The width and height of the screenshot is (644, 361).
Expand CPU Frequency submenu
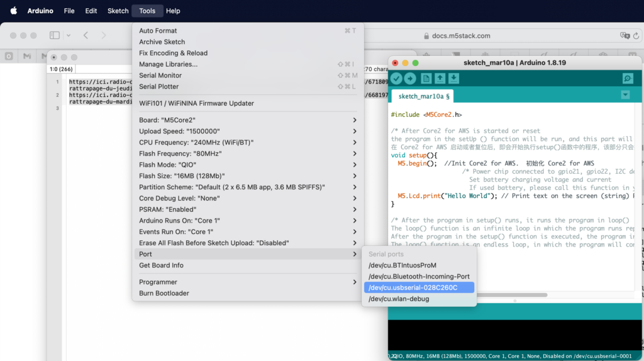pyautogui.click(x=248, y=143)
